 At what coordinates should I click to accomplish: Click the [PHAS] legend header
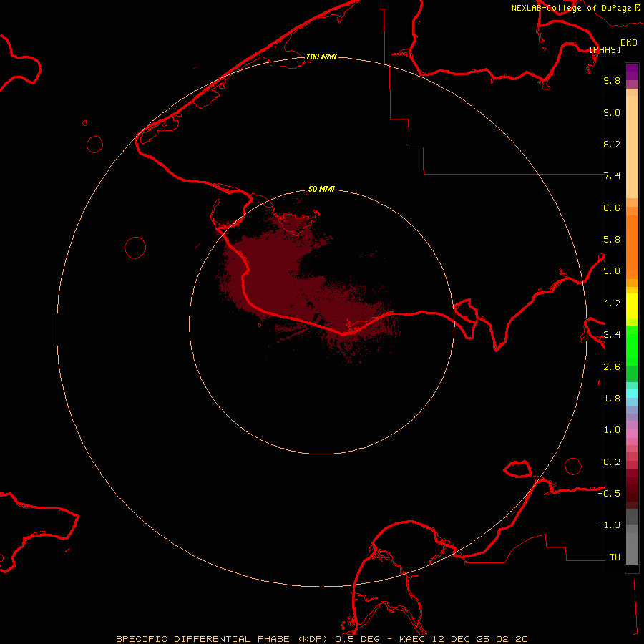click(605, 49)
